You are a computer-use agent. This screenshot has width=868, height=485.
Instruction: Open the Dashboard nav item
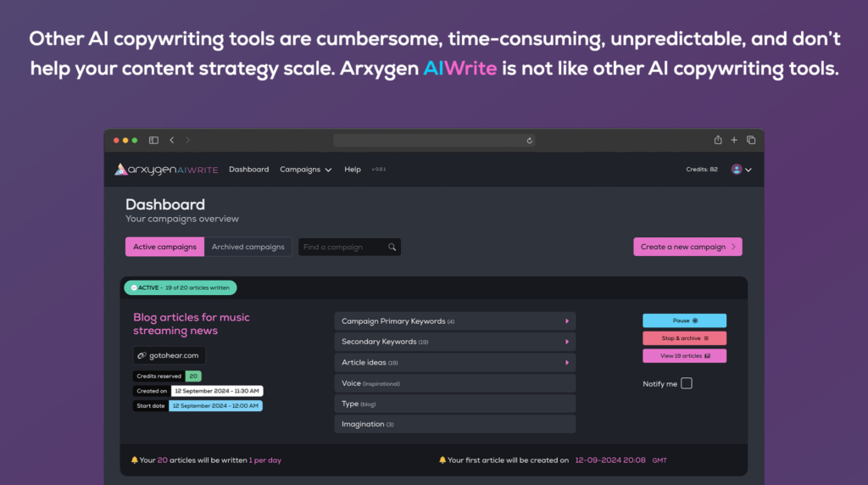[x=248, y=170]
